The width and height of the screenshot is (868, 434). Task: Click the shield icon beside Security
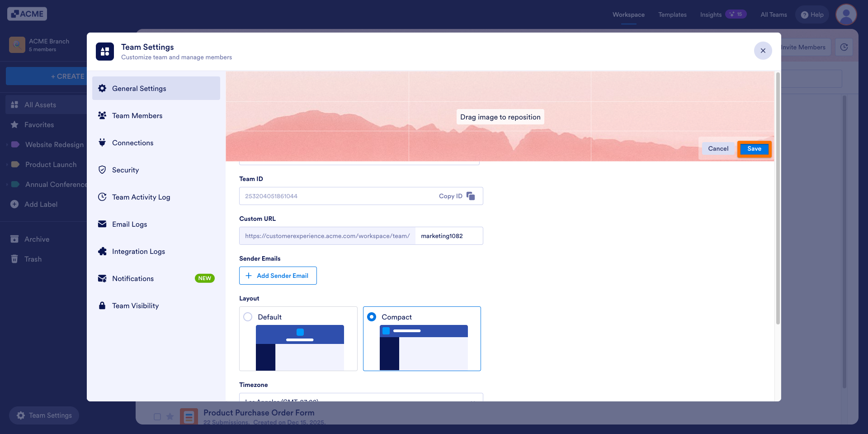102,170
